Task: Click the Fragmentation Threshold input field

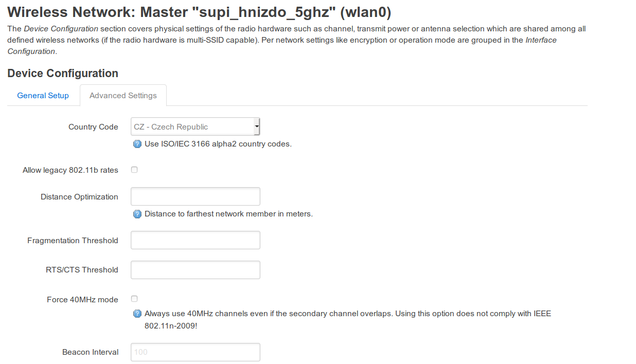Action: coord(195,240)
